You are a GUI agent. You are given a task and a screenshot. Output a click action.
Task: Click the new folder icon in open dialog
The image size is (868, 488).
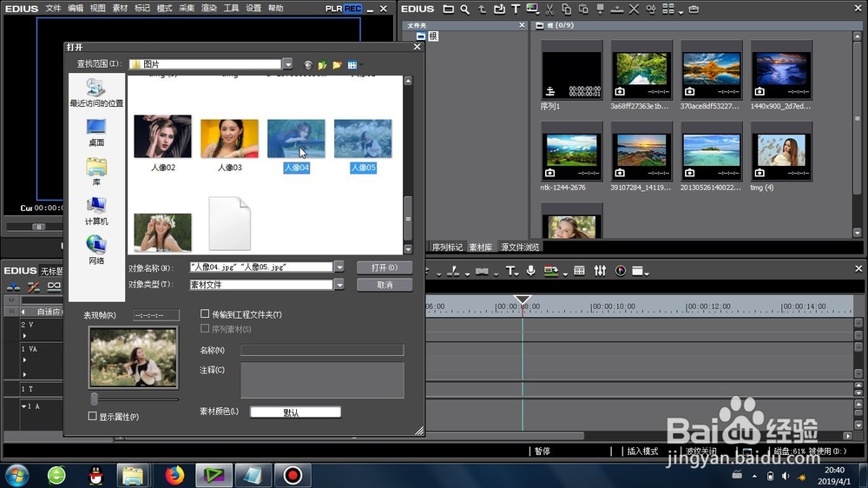point(337,65)
